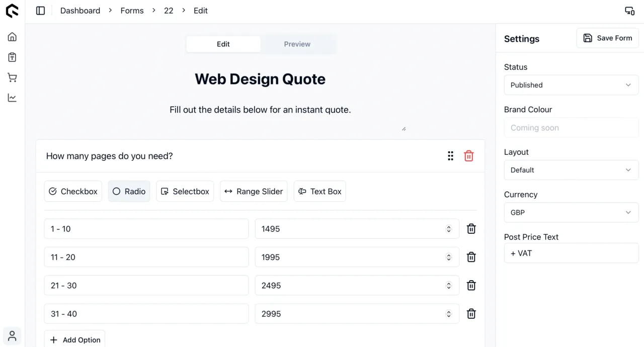The height and width of the screenshot is (347, 644).
Task: Click the price field containing 2495
Action: tap(357, 286)
